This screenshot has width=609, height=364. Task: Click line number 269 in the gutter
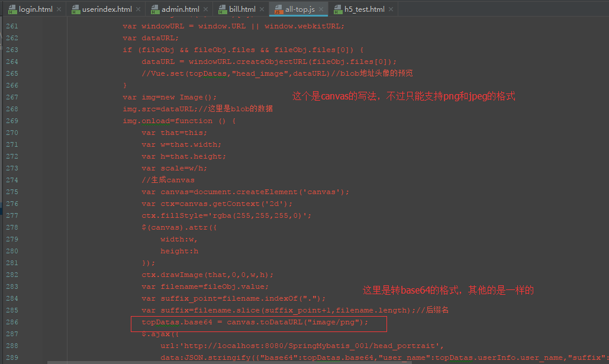pos(12,121)
